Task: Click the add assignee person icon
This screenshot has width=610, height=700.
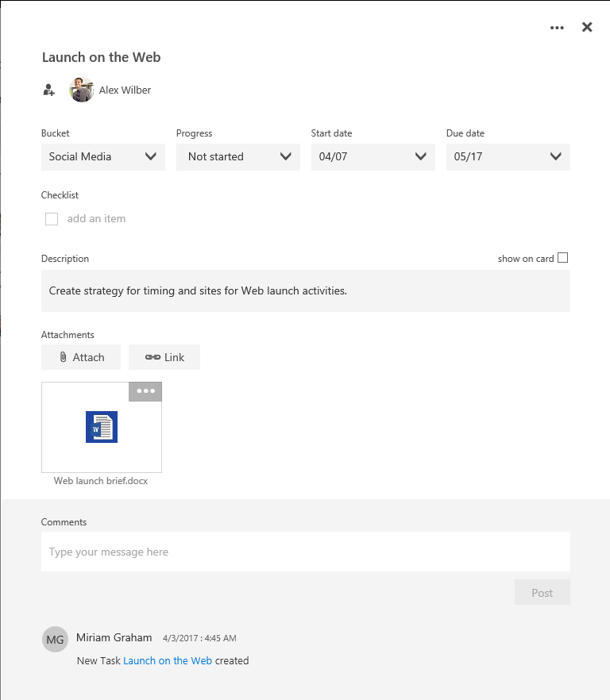Action: [x=48, y=90]
